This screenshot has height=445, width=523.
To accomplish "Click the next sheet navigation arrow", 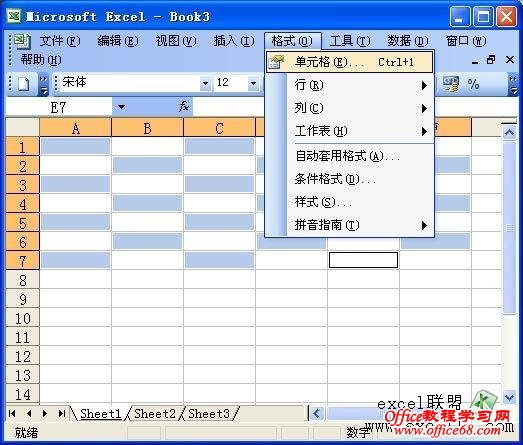I will coord(45,414).
